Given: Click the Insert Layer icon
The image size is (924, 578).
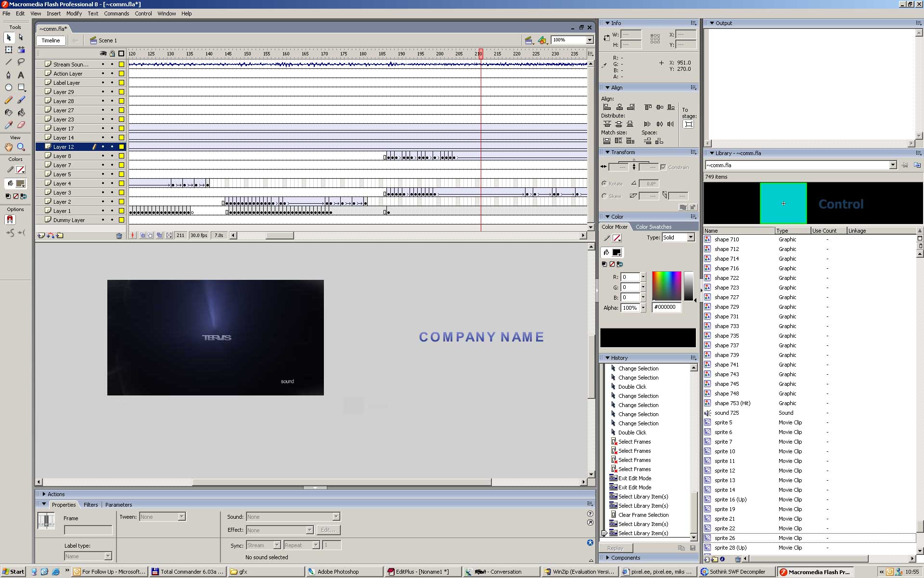Looking at the screenshot, I should click(41, 236).
